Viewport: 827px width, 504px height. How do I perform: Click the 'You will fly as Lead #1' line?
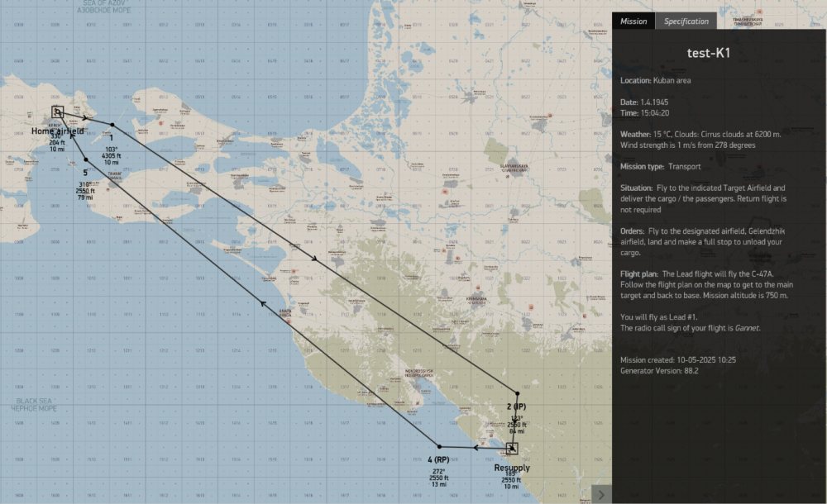(x=659, y=316)
